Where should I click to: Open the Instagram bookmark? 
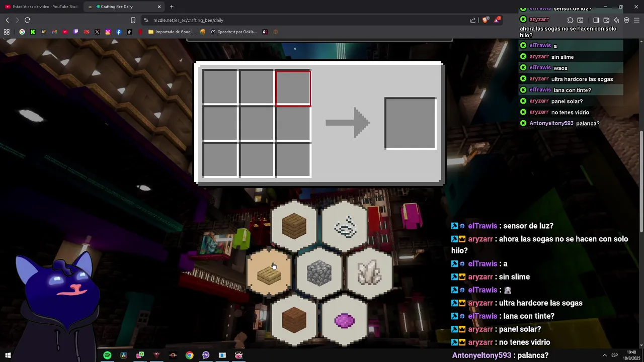(x=108, y=32)
